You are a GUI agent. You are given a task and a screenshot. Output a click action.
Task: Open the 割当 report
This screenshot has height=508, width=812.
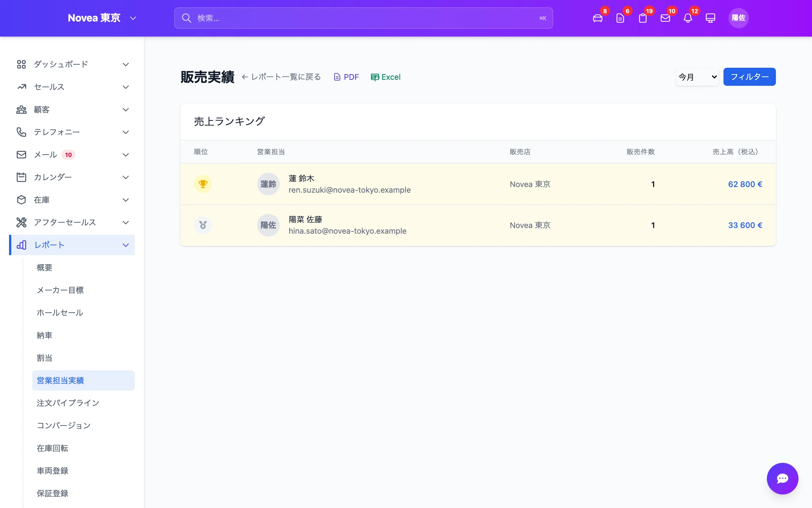point(83,358)
